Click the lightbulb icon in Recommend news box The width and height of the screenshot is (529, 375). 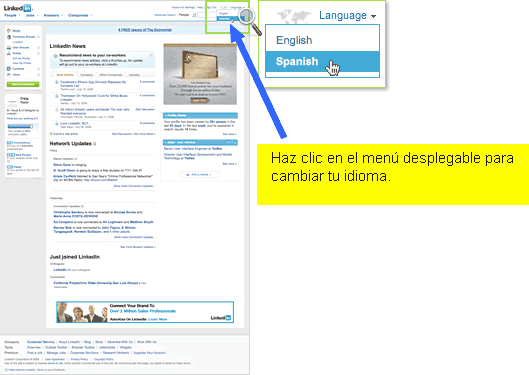click(x=55, y=56)
